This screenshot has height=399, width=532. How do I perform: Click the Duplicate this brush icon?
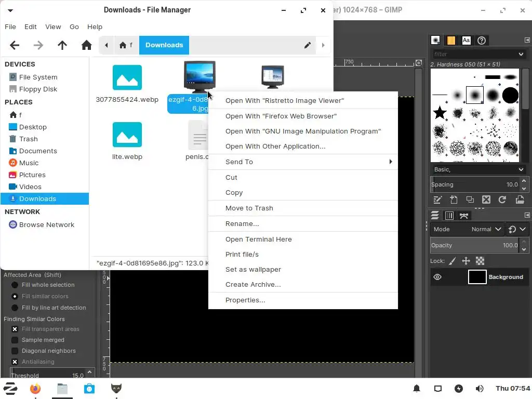tap(470, 200)
